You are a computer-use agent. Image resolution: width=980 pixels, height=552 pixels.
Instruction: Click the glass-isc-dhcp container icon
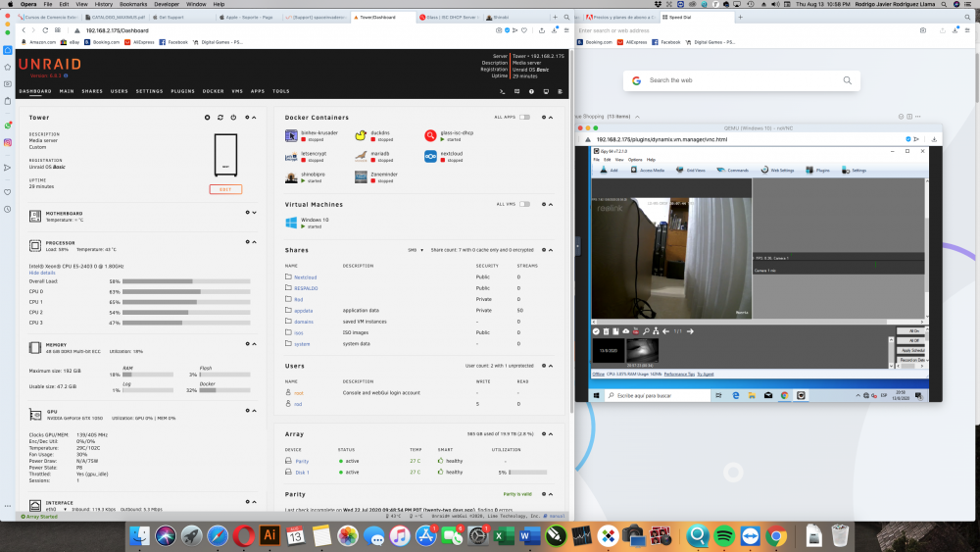point(430,135)
